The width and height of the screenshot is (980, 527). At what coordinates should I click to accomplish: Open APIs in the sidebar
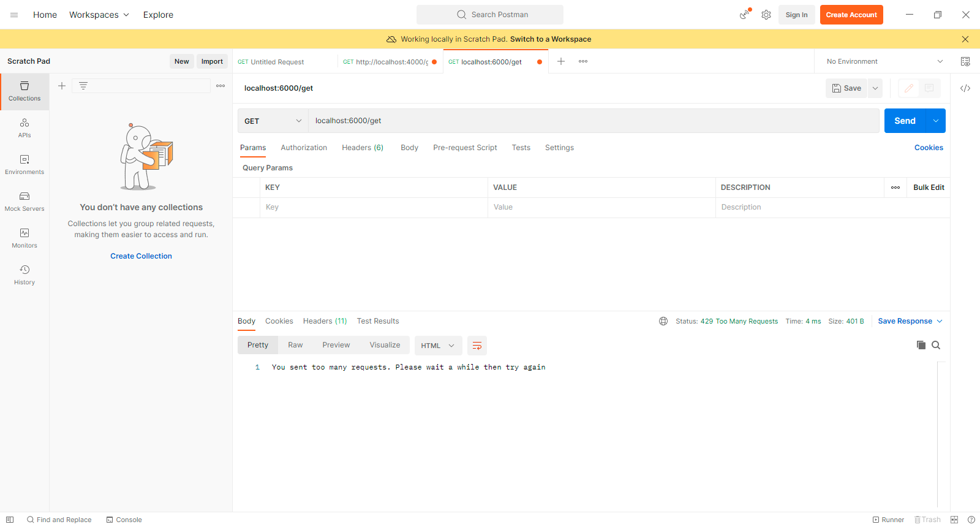[24, 128]
